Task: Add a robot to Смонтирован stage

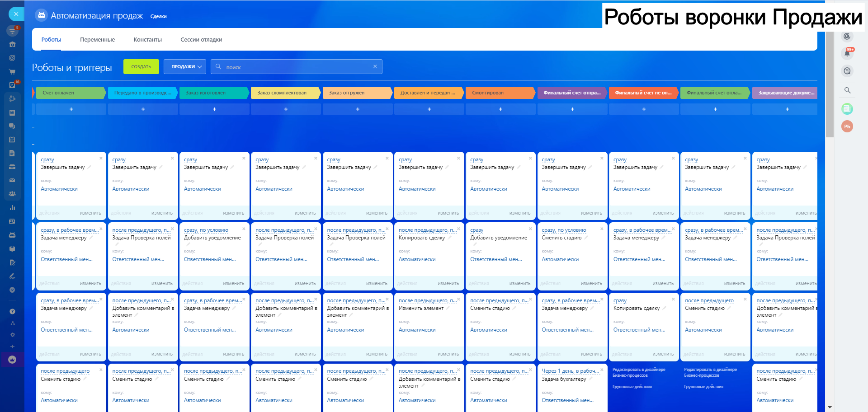Action: (x=500, y=109)
